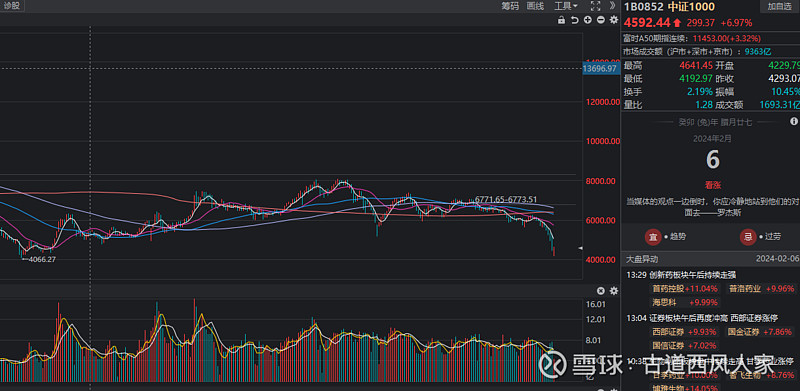Viewport: 800px width, 391px height.
Task: Open 西部证券 stock link
Action: [668, 332]
